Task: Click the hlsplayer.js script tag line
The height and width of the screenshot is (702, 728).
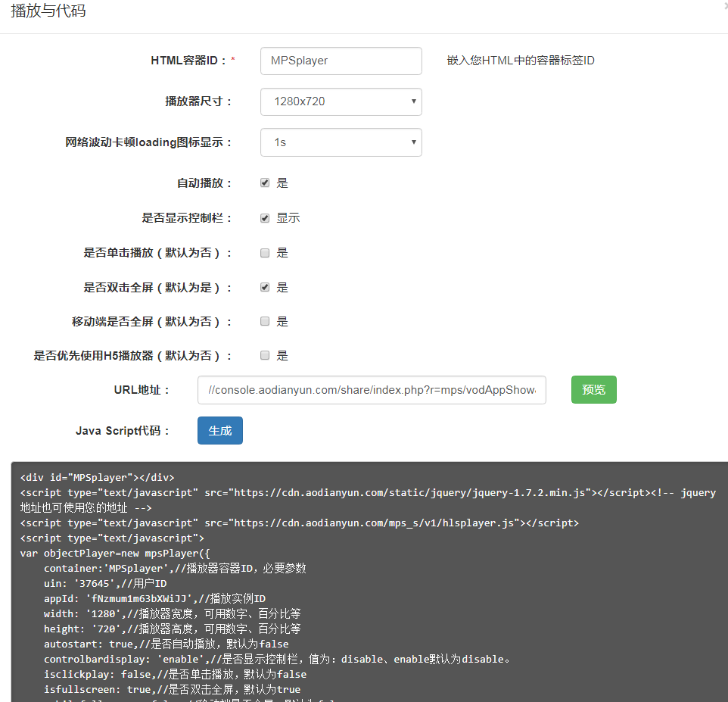Action: click(x=300, y=523)
